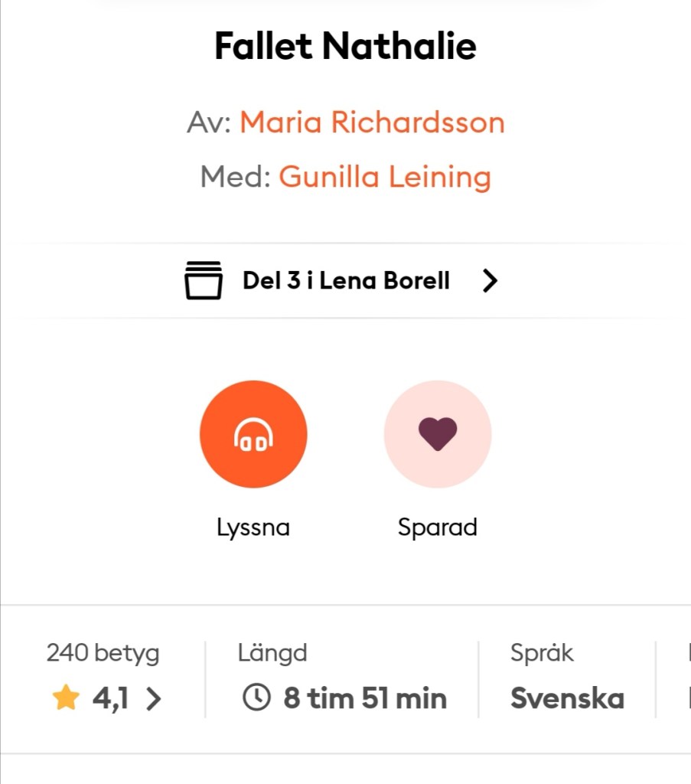Tap the 240 betyg ratings count
The image size is (691, 784).
103,653
